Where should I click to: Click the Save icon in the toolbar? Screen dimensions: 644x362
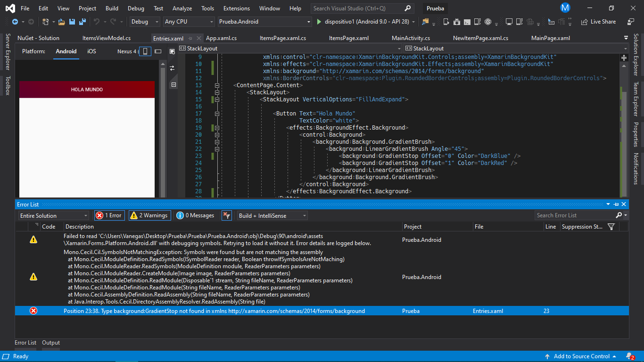[72, 21]
